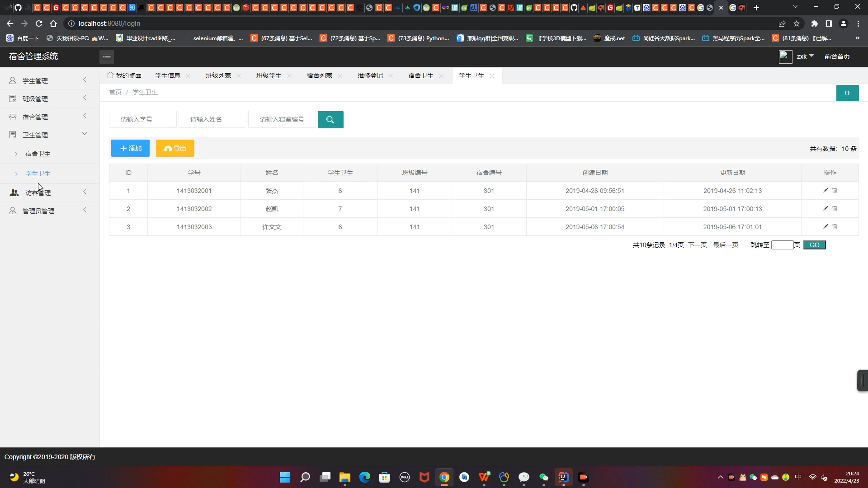
Task: Click the 学生管理 person icon in sidebar
Action: [13, 80]
